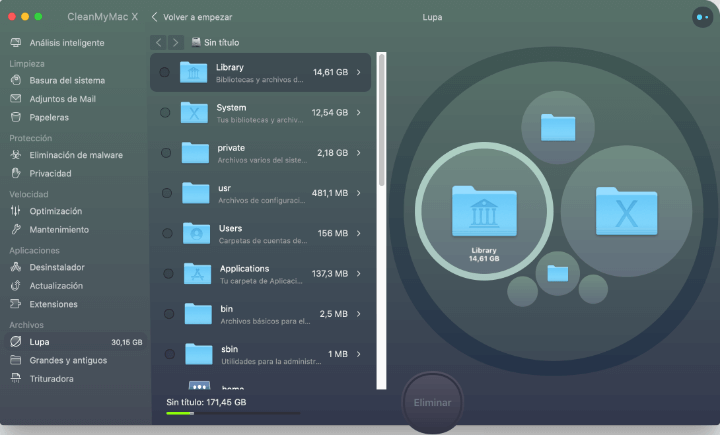This screenshot has height=435, width=720.
Task: Click the private folder icon in list
Action: click(195, 153)
